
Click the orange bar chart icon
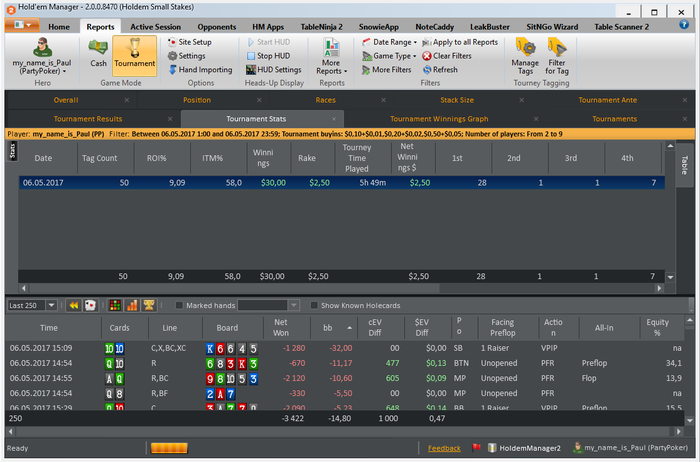(132, 305)
